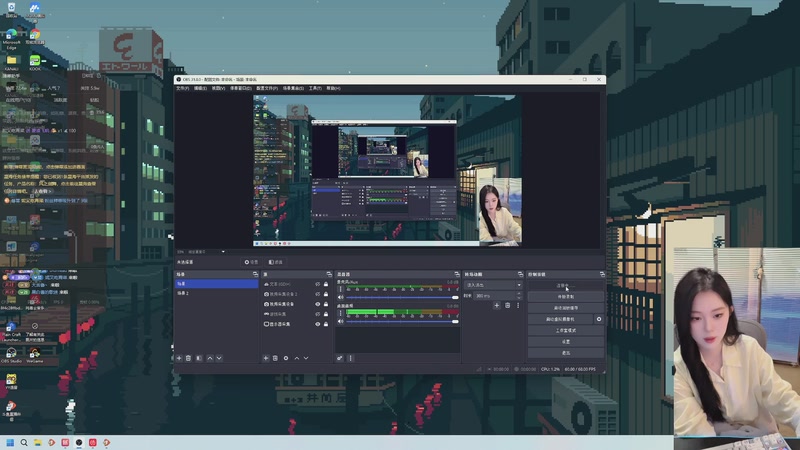Open OBS Studio desktop shortcut icon
This screenshot has width=800, height=450.
11,354
